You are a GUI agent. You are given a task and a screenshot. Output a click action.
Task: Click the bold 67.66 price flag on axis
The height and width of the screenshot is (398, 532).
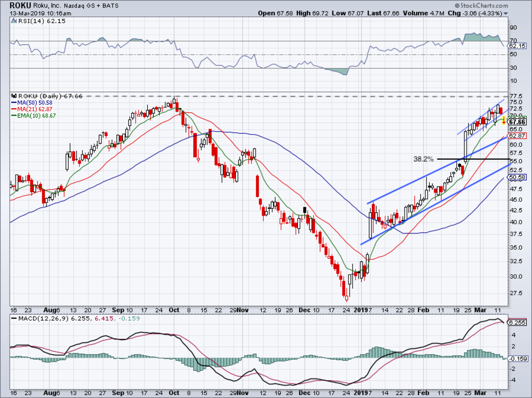517,122
